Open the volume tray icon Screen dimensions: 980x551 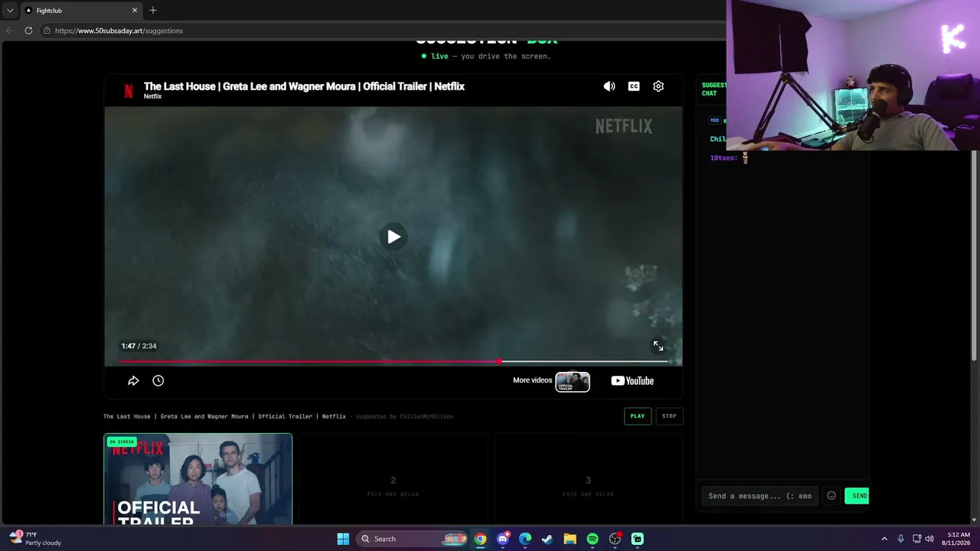pyautogui.click(x=929, y=539)
